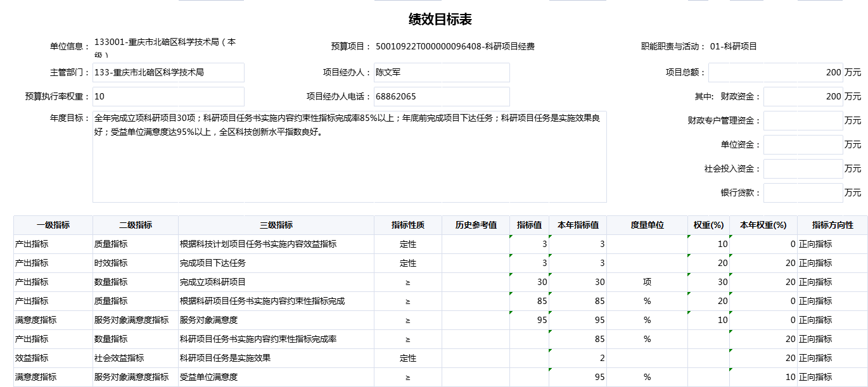Focus the 预算执行率权重 field showing 10
The width and height of the screenshot is (868, 387).
(x=168, y=96)
